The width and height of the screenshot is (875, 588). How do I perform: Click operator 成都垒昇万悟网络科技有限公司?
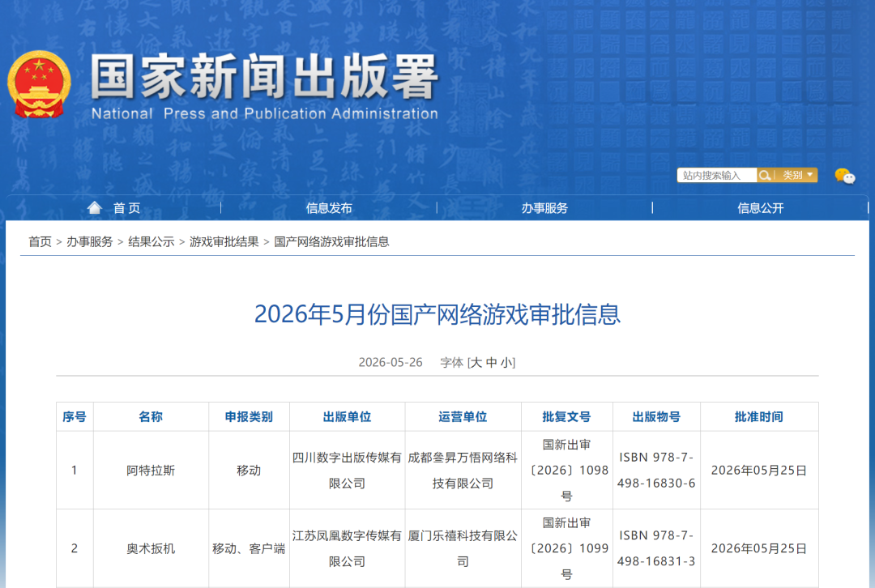click(x=463, y=471)
